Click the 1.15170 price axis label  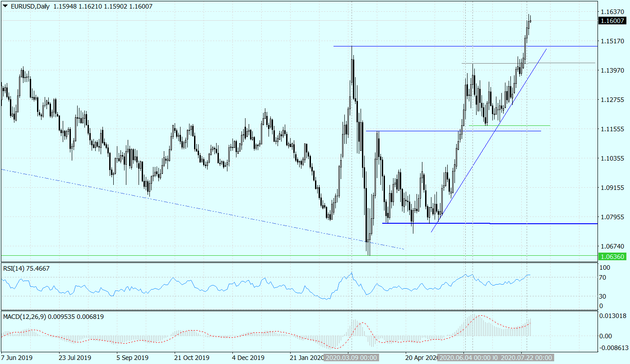coord(613,41)
